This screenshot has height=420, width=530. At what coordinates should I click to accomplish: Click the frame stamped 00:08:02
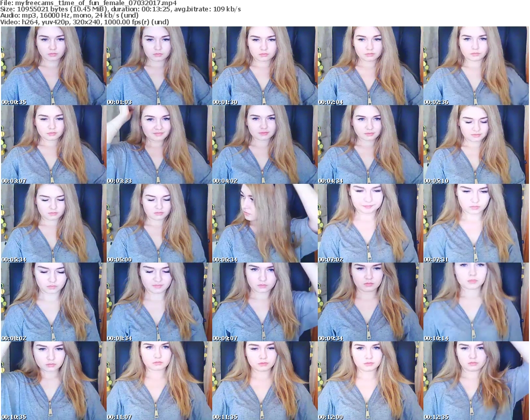[x=53, y=302]
